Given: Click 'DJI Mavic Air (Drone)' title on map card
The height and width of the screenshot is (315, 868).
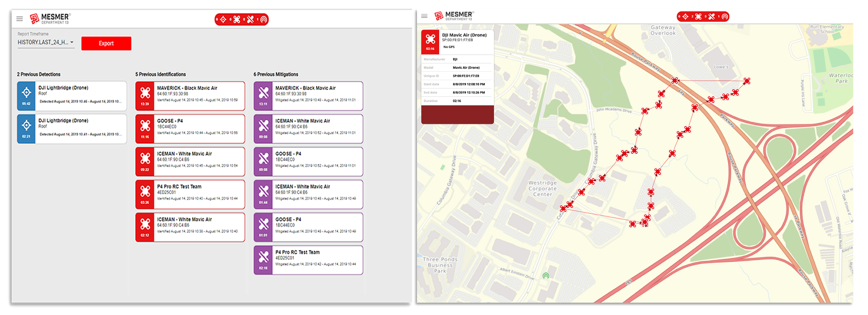Looking at the screenshot, I should tap(464, 35).
